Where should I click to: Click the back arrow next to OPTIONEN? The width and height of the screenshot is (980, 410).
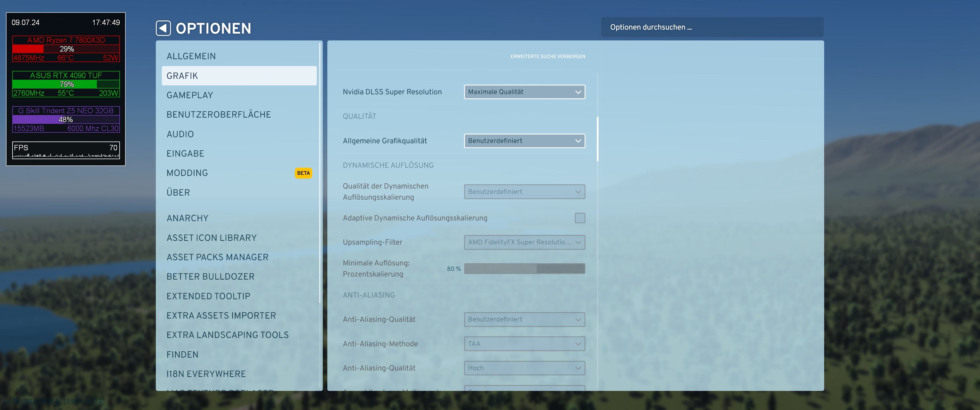(163, 28)
